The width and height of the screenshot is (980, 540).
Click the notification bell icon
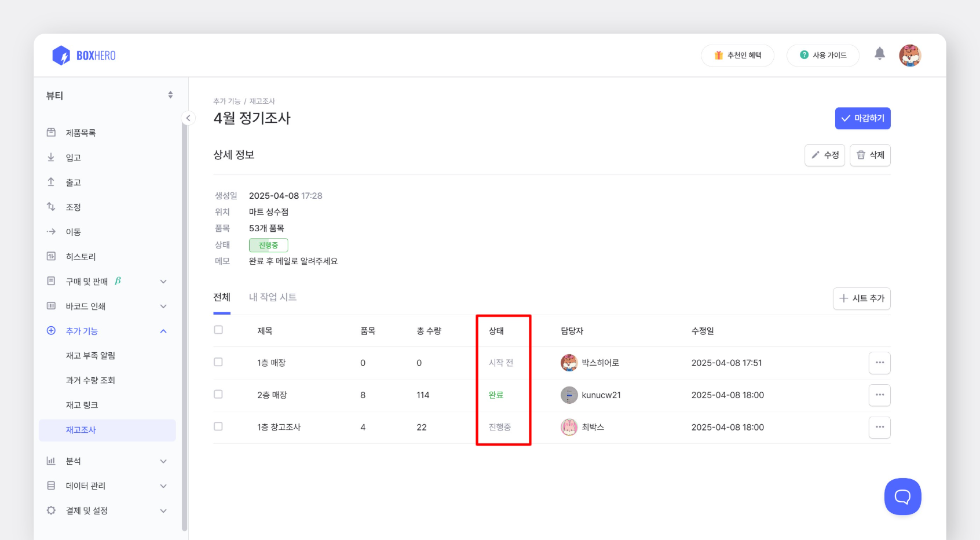tap(879, 54)
